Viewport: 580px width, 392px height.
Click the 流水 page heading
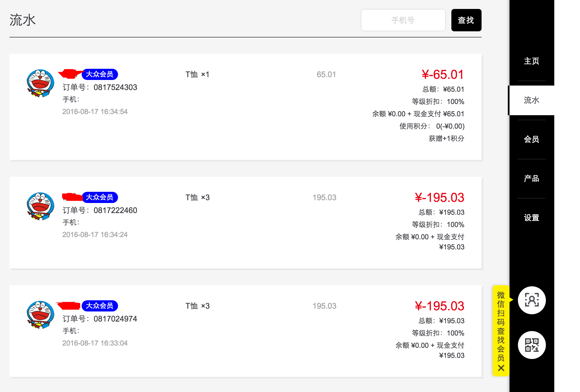pos(23,20)
